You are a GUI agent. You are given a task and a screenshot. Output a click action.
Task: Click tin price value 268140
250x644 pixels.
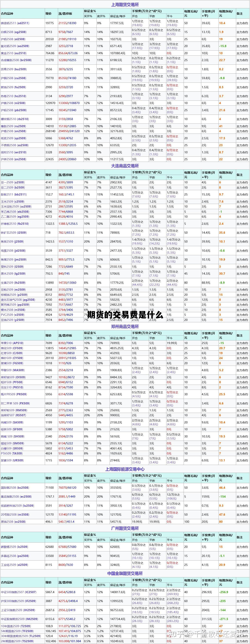[x=51, y=131]
